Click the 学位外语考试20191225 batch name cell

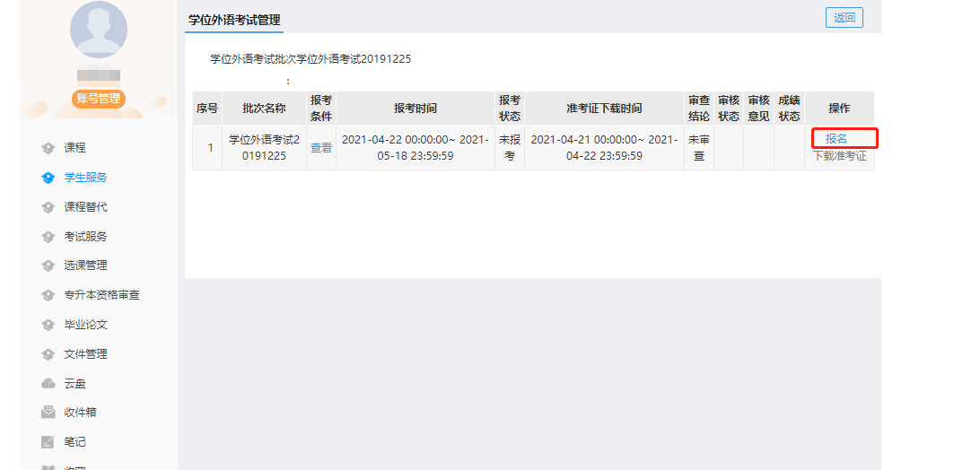click(x=264, y=148)
